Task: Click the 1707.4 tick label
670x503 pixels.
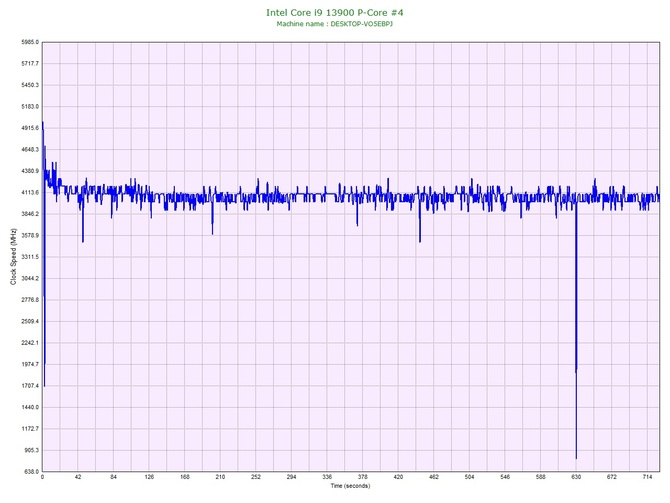Action: (x=30, y=386)
